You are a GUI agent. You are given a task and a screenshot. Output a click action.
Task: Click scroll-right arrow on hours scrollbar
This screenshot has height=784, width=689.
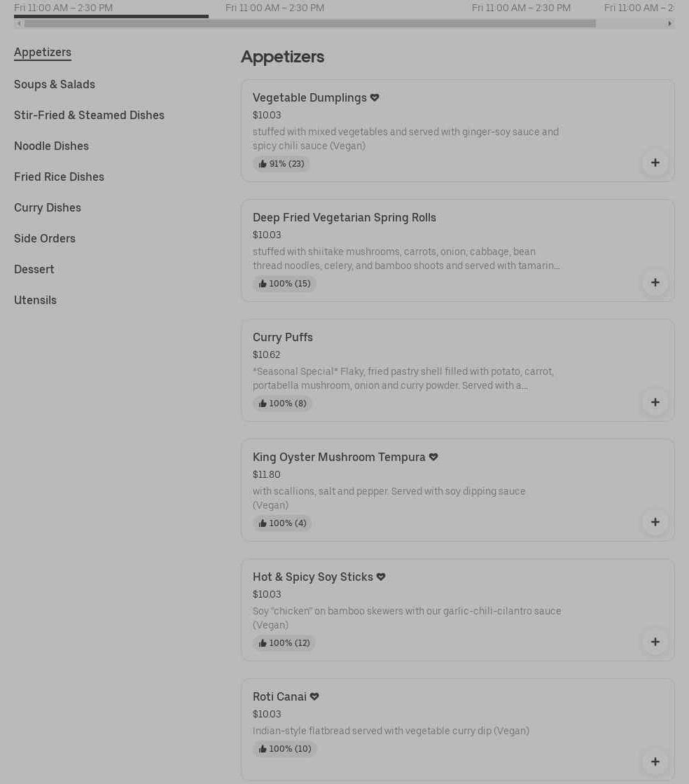669,23
